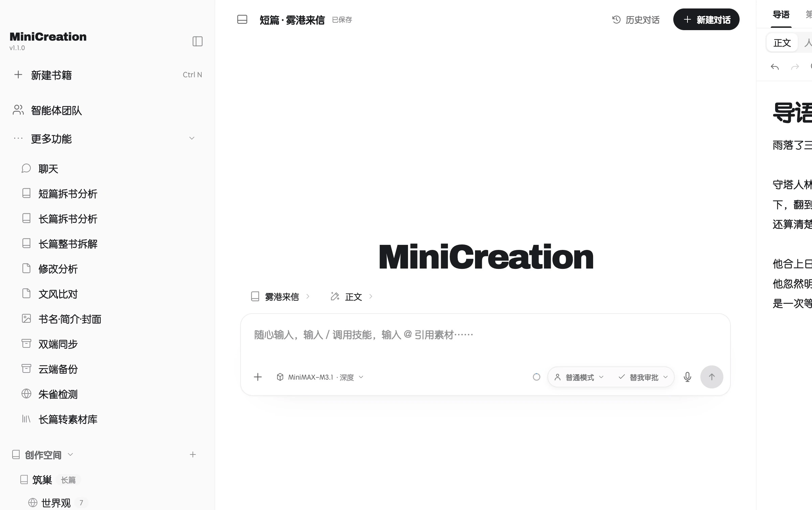Start voice input with microphone icon
Viewport: 812px width, 510px height.
point(687,377)
